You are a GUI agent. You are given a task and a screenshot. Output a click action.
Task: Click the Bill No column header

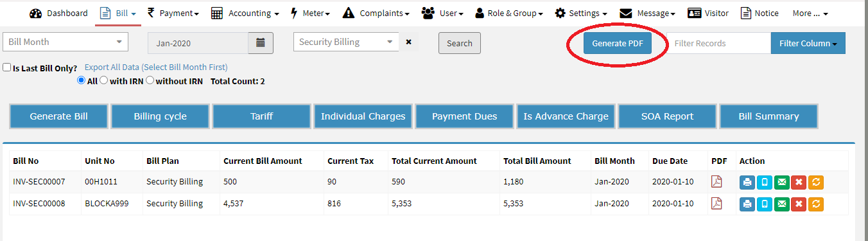(26, 161)
